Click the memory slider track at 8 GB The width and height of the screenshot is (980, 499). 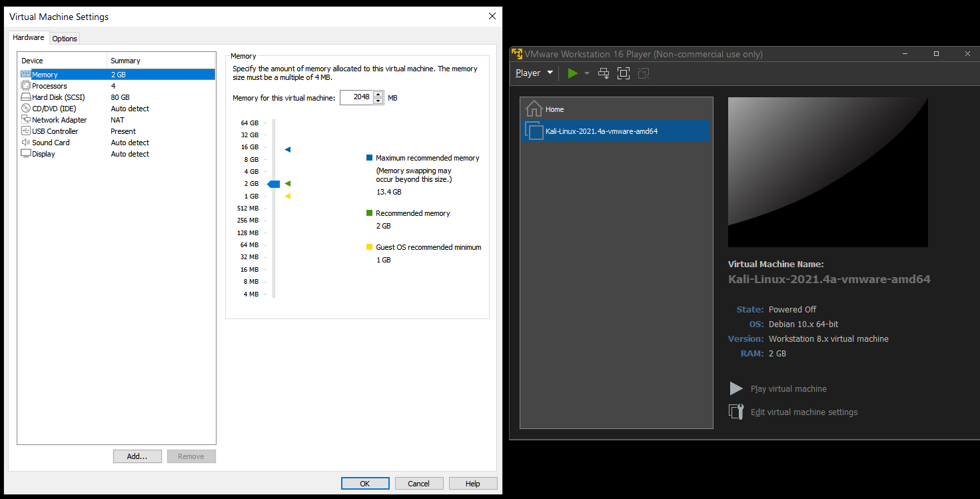tap(274, 160)
